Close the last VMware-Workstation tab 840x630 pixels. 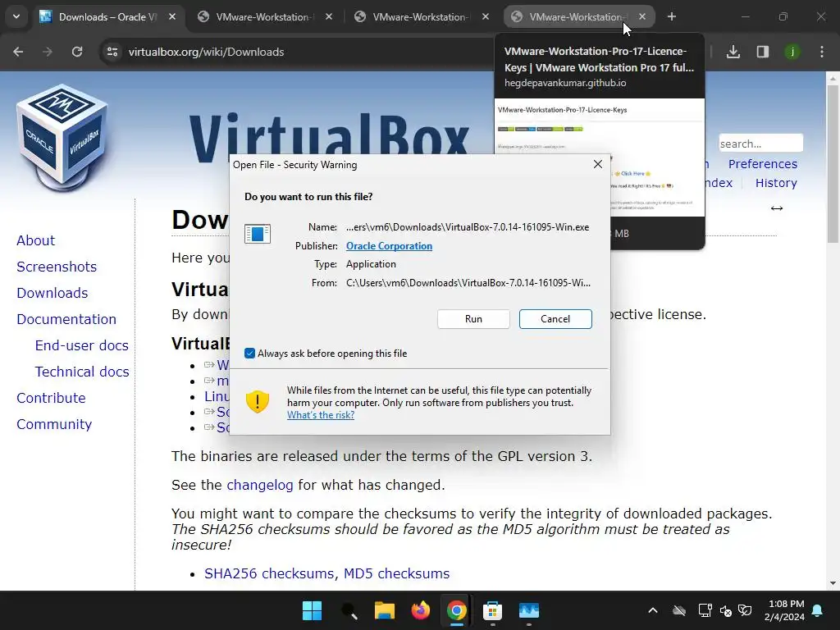click(x=642, y=16)
